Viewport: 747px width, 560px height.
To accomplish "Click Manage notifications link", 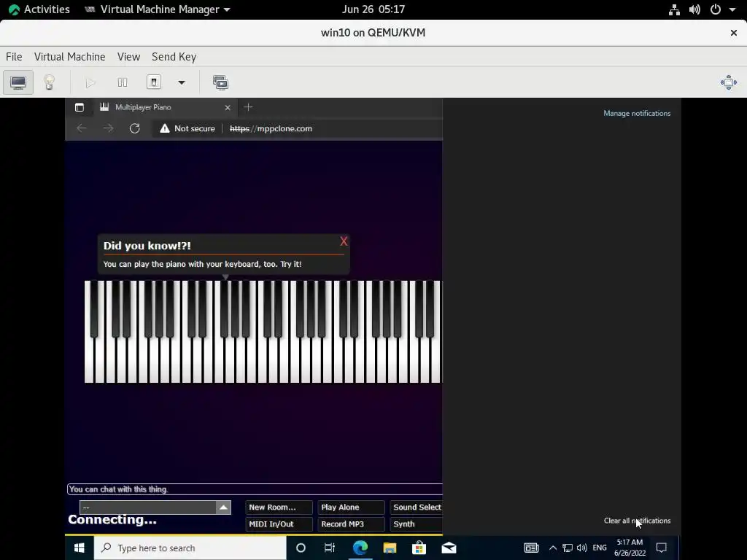I will point(637,113).
